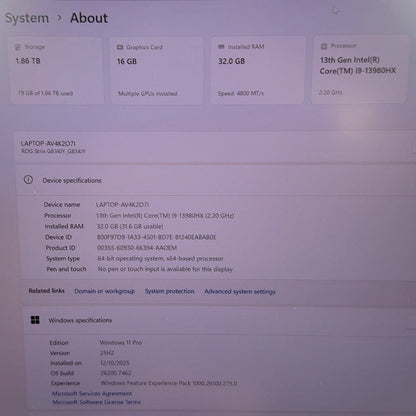Screen dimensions: 416x416
Task: Collapse the Windows specifications section
Action: (218, 320)
